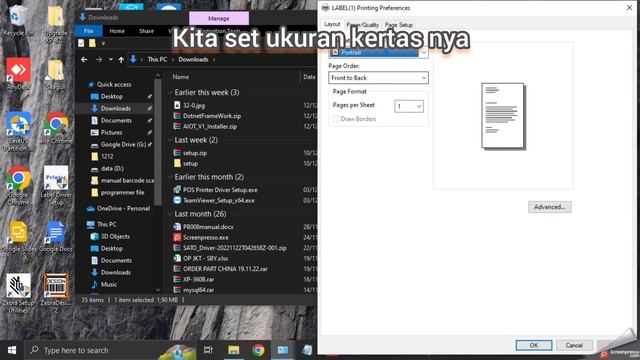640x360 pixels.
Task: Select Screenpresso.exe file icon
Action: [177, 237]
